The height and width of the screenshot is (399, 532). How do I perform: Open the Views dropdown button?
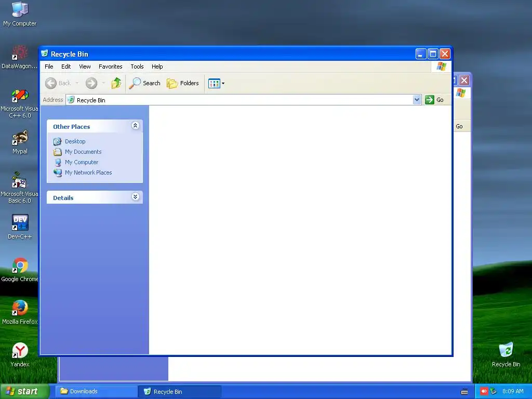click(x=217, y=83)
